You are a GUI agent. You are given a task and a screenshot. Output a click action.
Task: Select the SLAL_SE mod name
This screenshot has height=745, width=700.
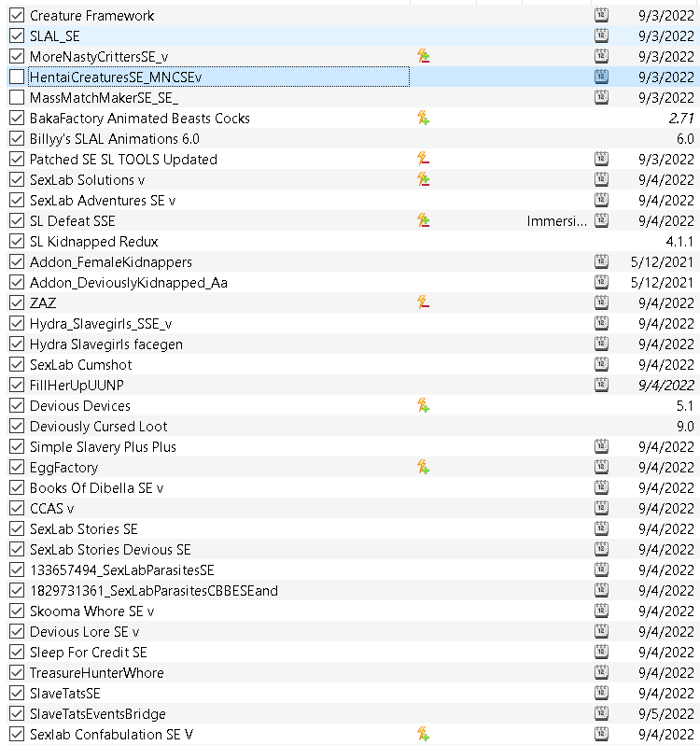coord(55,36)
